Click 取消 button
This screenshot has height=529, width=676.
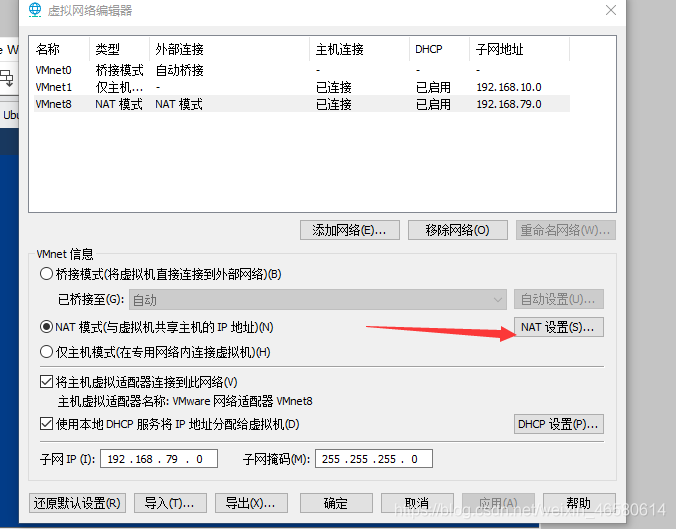(417, 503)
